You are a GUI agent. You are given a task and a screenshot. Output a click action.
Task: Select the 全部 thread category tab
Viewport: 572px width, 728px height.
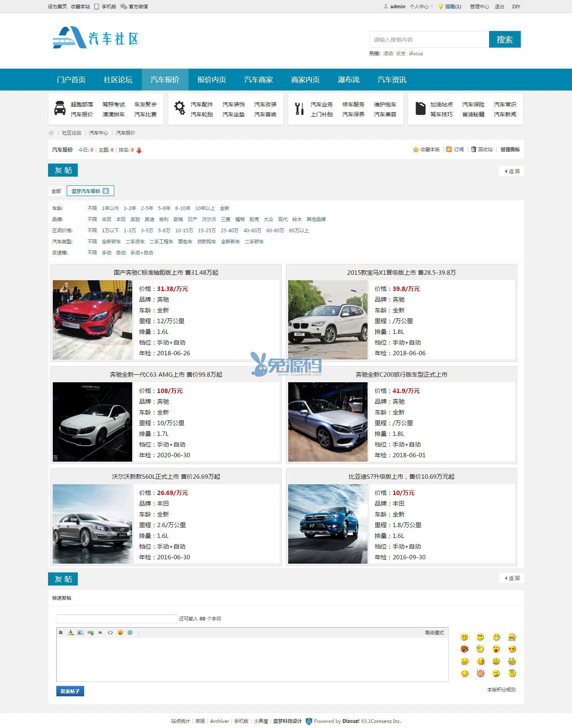[x=56, y=191]
